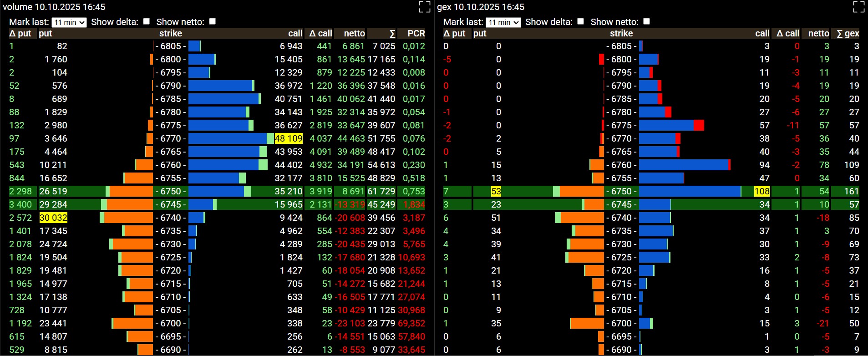Click highlighted put value 30 032
Viewport: 868px width, 356px height.
(x=53, y=218)
